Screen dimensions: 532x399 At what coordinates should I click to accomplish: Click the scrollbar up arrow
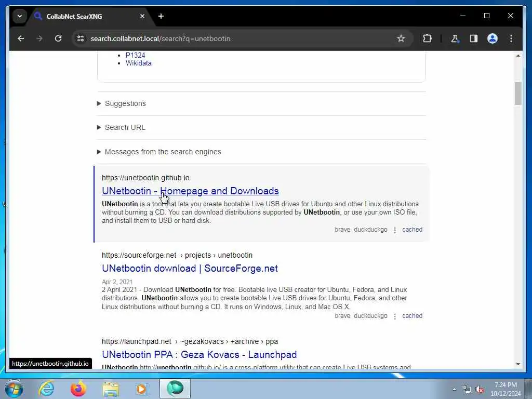coord(518,56)
